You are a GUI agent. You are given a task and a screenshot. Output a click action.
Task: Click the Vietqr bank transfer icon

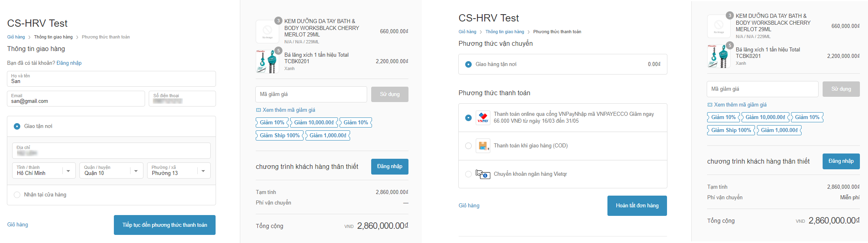[483, 174]
